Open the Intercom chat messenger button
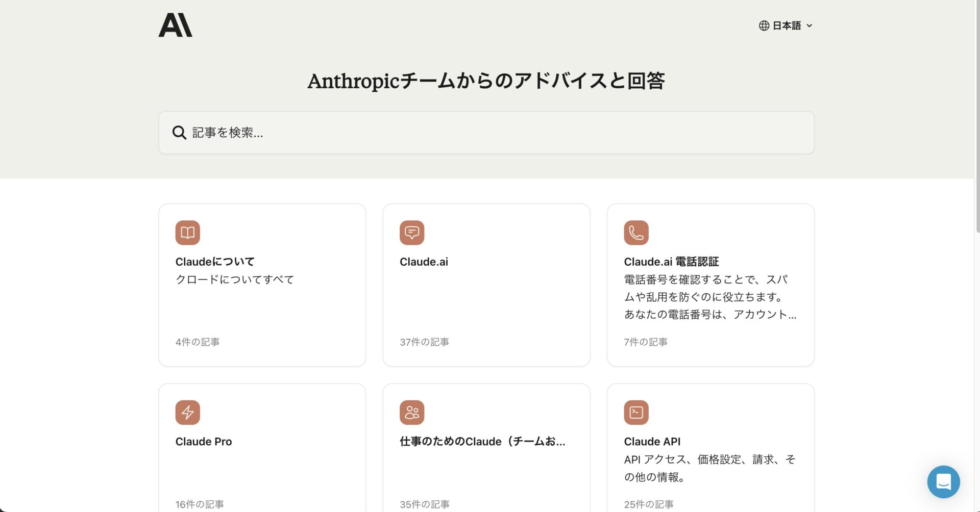Image resolution: width=980 pixels, height=512 pixels. click(x=943, y=482)
